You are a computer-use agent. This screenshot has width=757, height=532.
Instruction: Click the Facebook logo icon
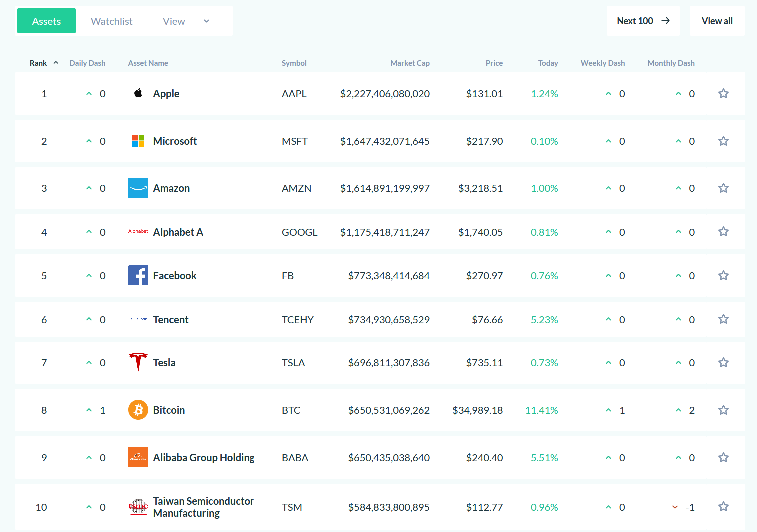pyautogui.click(x=138, y=275)
